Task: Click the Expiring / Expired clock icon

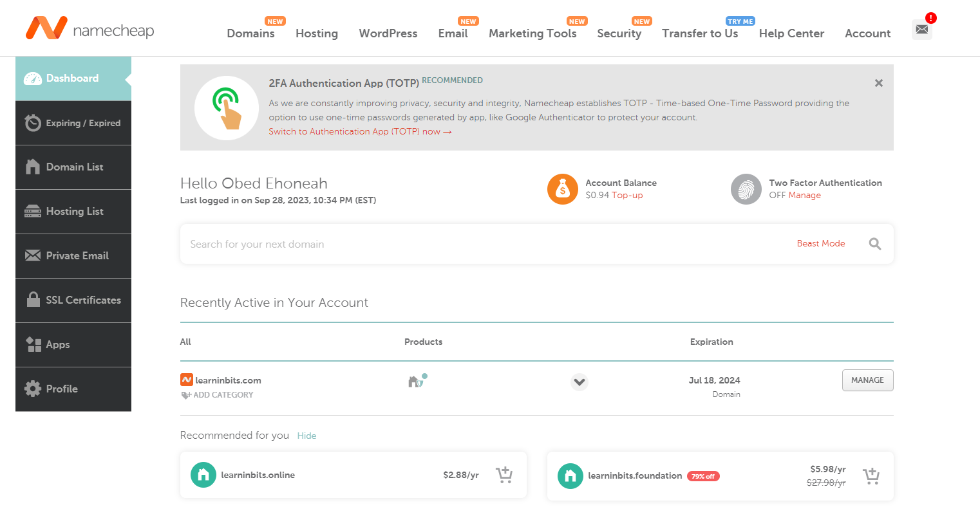Action: pyautogui.click(x=33, y=123)
